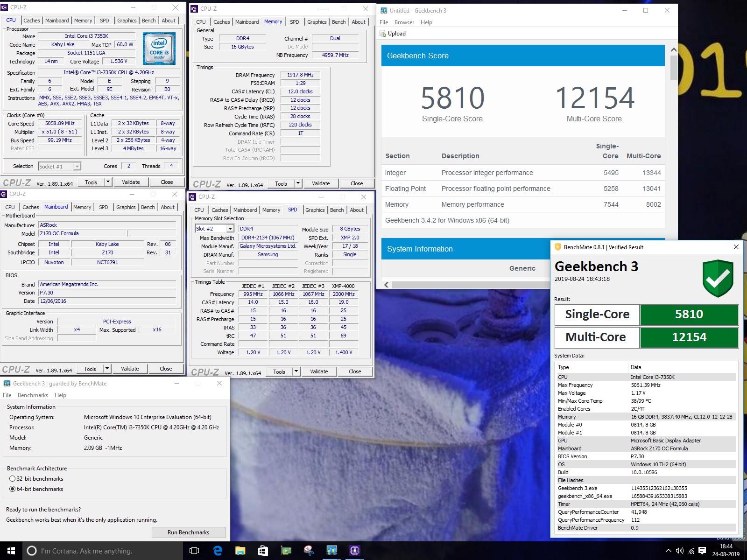
Task: Open the About tab in the Mainboard tab window
Action: 168,207
